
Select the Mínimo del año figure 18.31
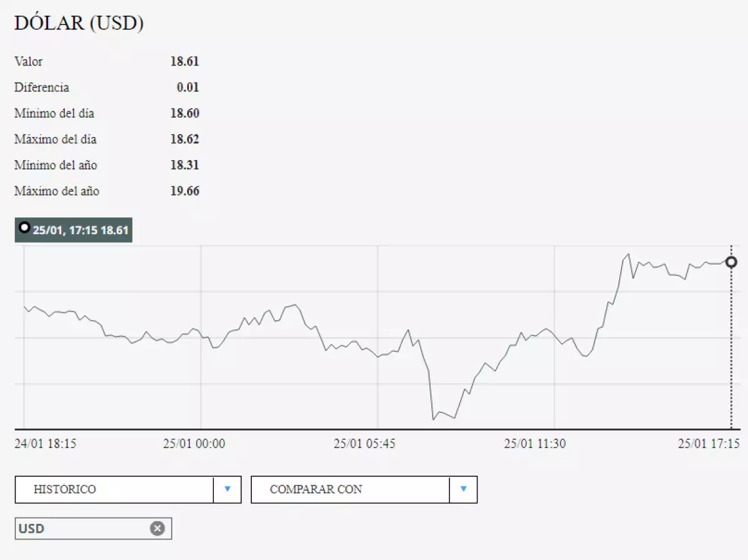185,165
